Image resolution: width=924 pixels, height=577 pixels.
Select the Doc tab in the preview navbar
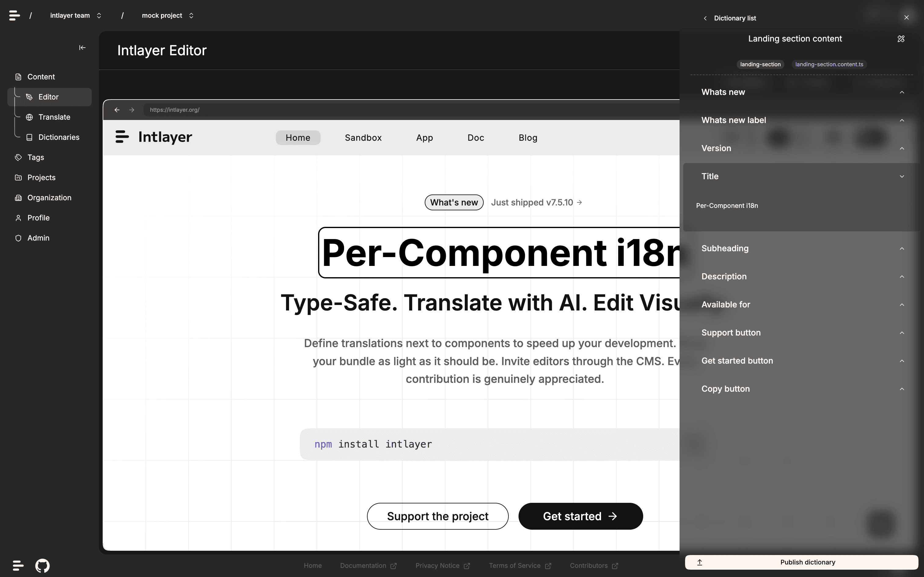pyautogui.click(x=475, y=137)
